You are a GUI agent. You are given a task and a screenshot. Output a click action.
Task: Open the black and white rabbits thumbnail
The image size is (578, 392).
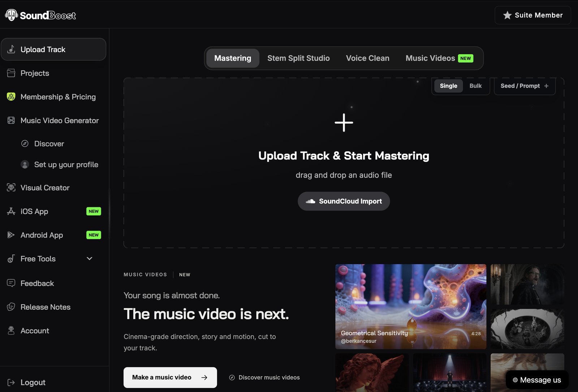pyautogui.click(x=527, y=329)
